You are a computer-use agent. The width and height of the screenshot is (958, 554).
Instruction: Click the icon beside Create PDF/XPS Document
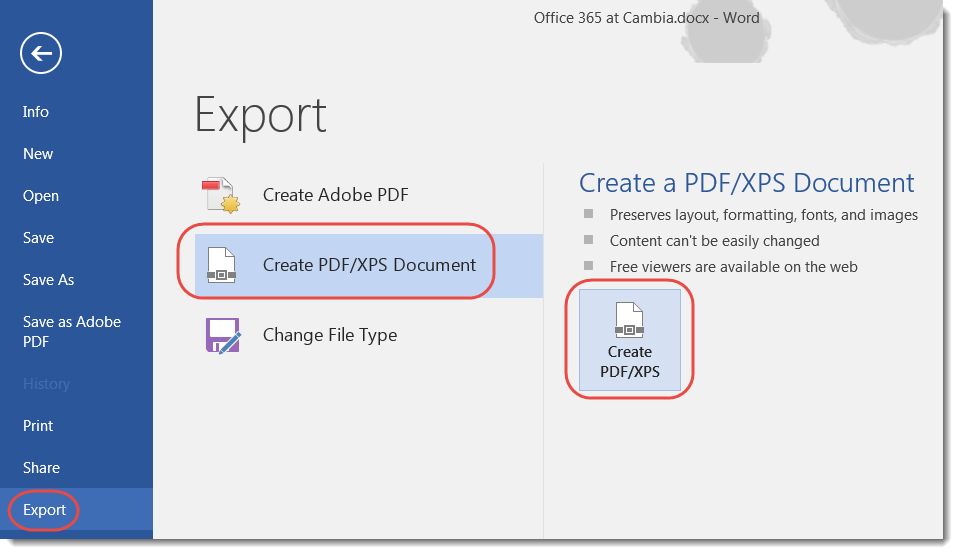tap(222, 266)
